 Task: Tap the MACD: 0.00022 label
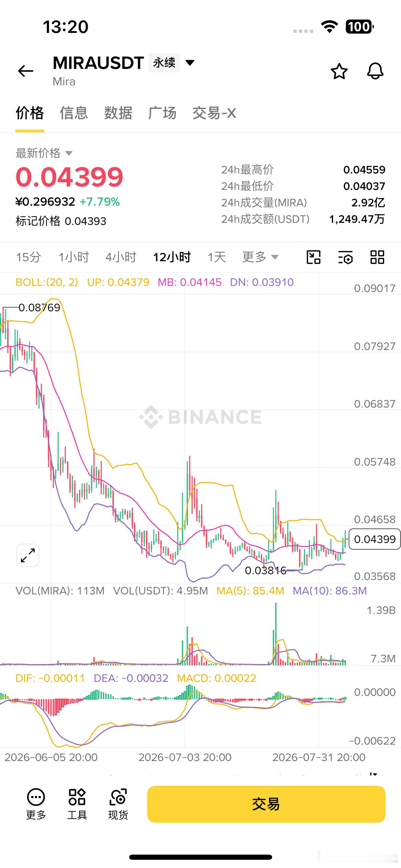(217, 678)
